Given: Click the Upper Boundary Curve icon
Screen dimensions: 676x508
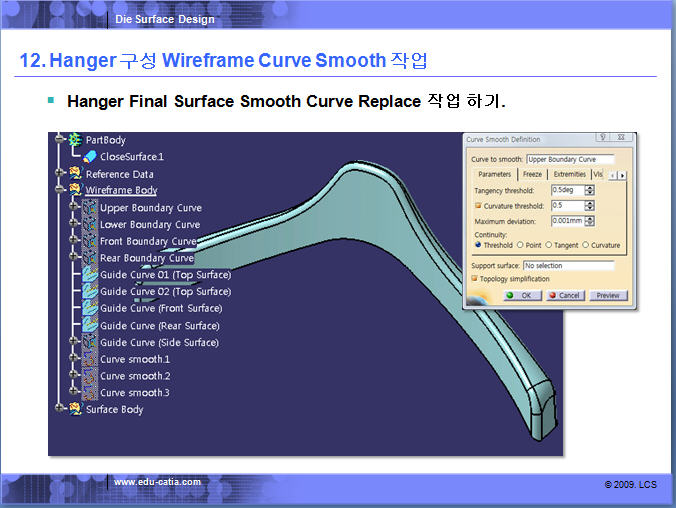Looking at the screenshot, I should 89,208.
